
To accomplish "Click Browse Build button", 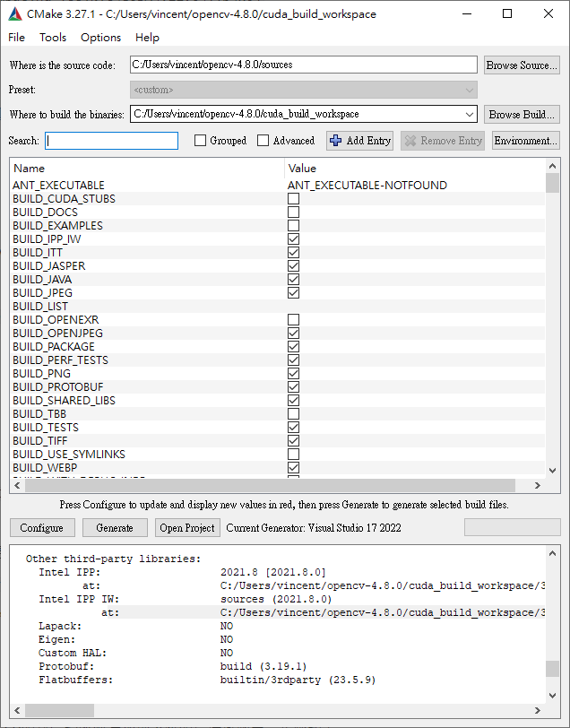I will click(x=522, y=114).
